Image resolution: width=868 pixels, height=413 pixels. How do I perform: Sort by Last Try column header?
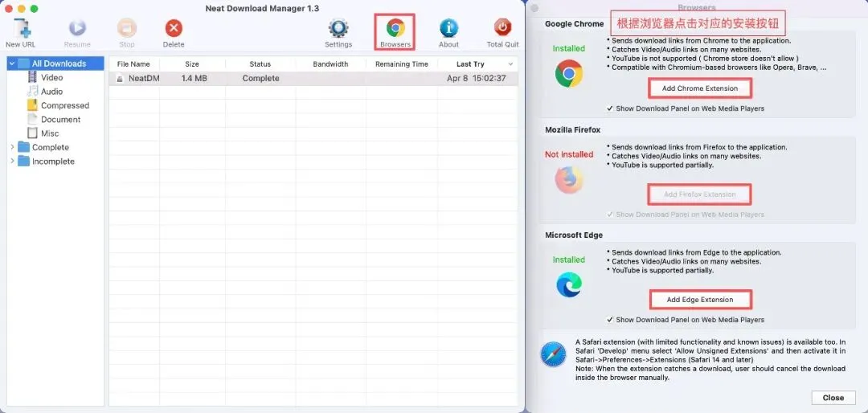pyautogui.click(x=470, y=64)
